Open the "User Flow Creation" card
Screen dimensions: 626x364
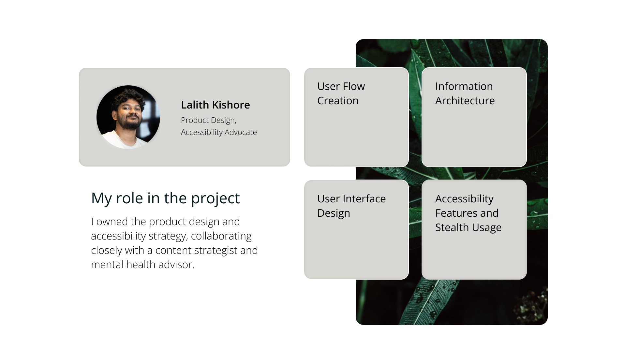tap(356, 130)
